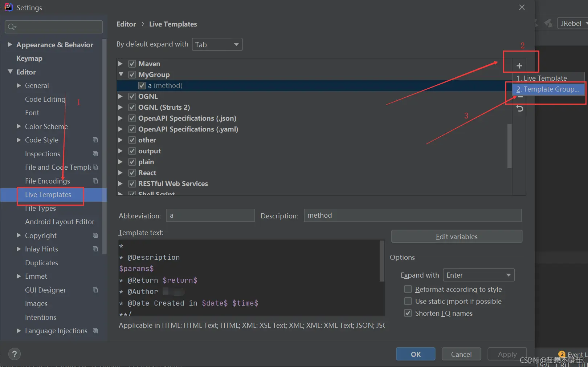
Task: Toggle the RESTful Web Services checkbox
Action: (132, 183)
